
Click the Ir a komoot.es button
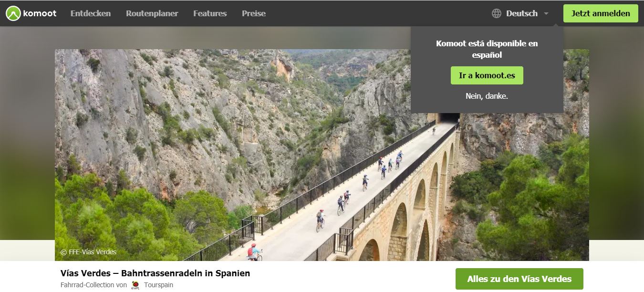(x=487, y=75)
